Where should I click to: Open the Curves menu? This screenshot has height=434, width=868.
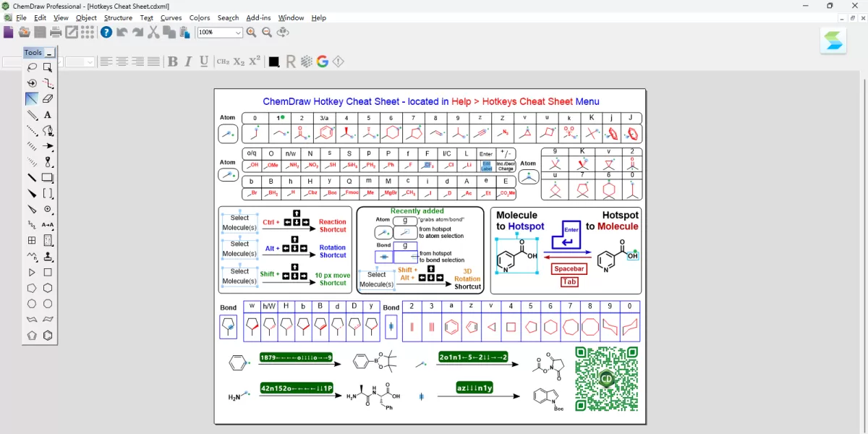(x=171, y=17)
